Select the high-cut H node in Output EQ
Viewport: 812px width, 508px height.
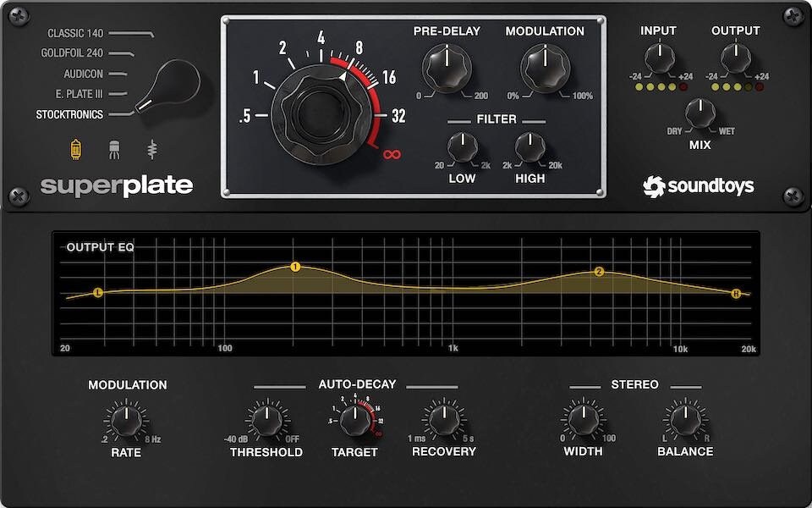pos(736,294)
